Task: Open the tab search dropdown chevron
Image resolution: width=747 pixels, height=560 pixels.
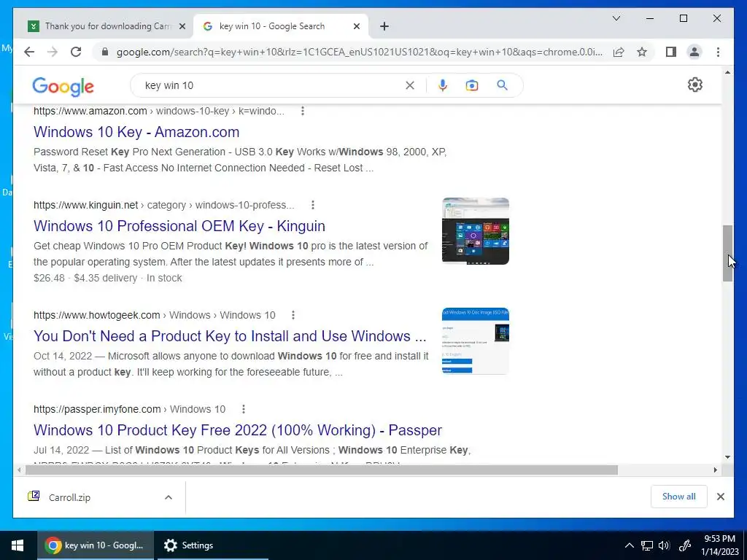Action: 616,18
